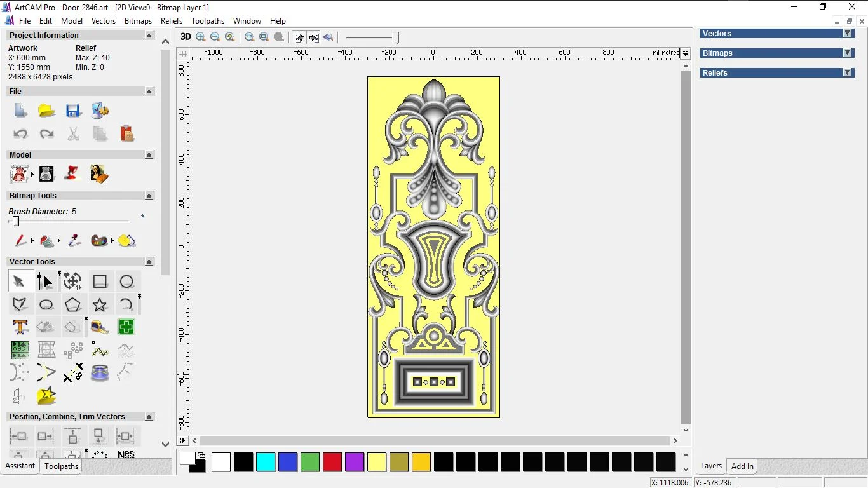
Task: Open a file using the yellow folder icon
Action: click(46, 111)
